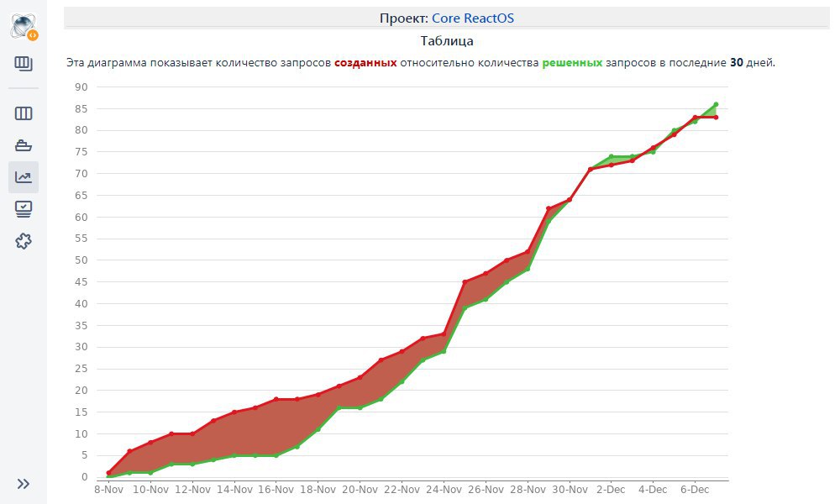Viewport: 840px width, 504px height.
Task: Click the x-axis label '14-Nov'
Action: (x=234, y=490)
